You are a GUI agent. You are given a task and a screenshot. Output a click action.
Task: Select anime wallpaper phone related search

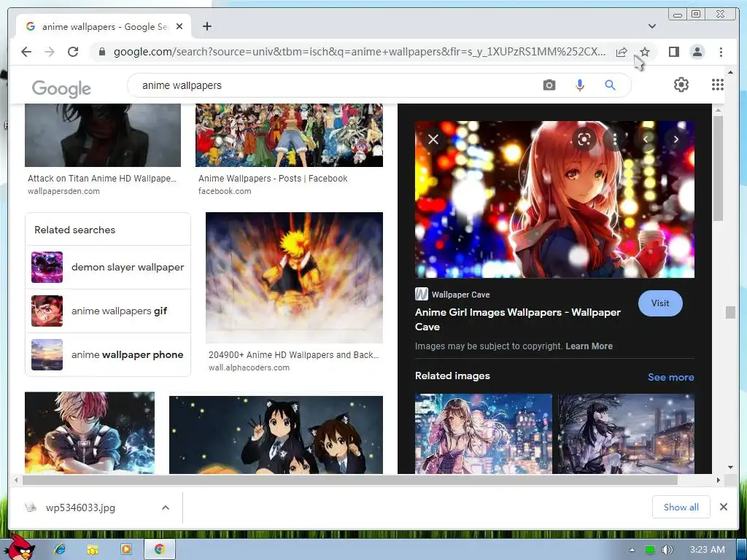point(108,355)
